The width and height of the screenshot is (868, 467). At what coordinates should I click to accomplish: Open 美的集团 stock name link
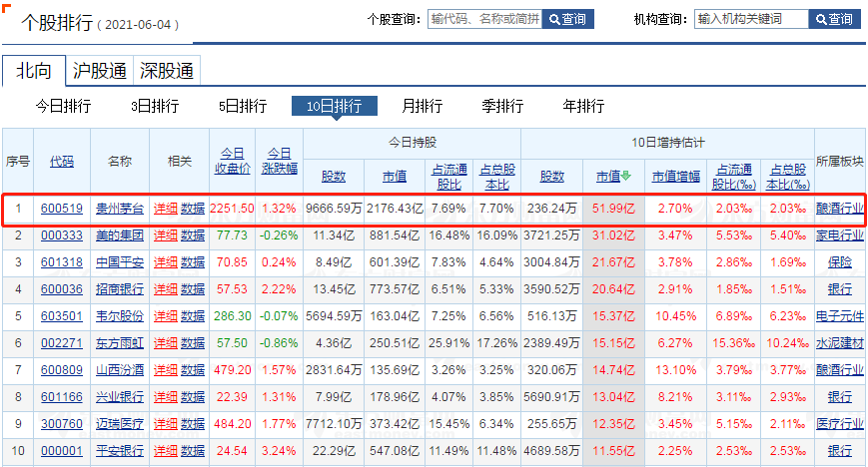tap(120, 235)
